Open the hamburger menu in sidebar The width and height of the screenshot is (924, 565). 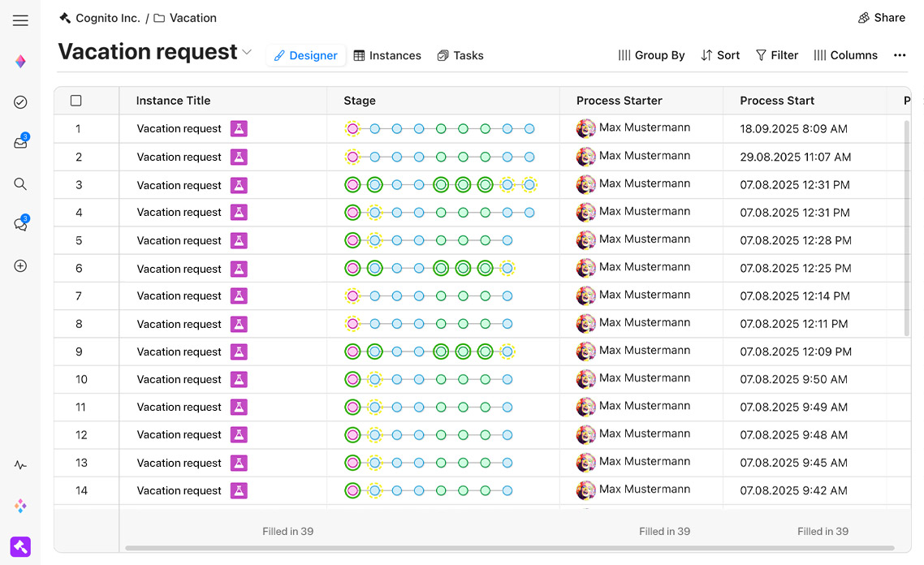[x=20, y=21]
